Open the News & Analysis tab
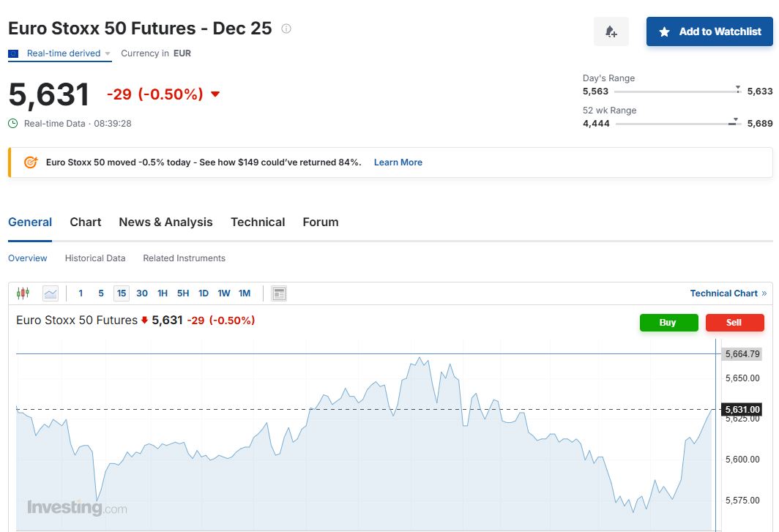This screenshot has width=779, height=532. 165,222
